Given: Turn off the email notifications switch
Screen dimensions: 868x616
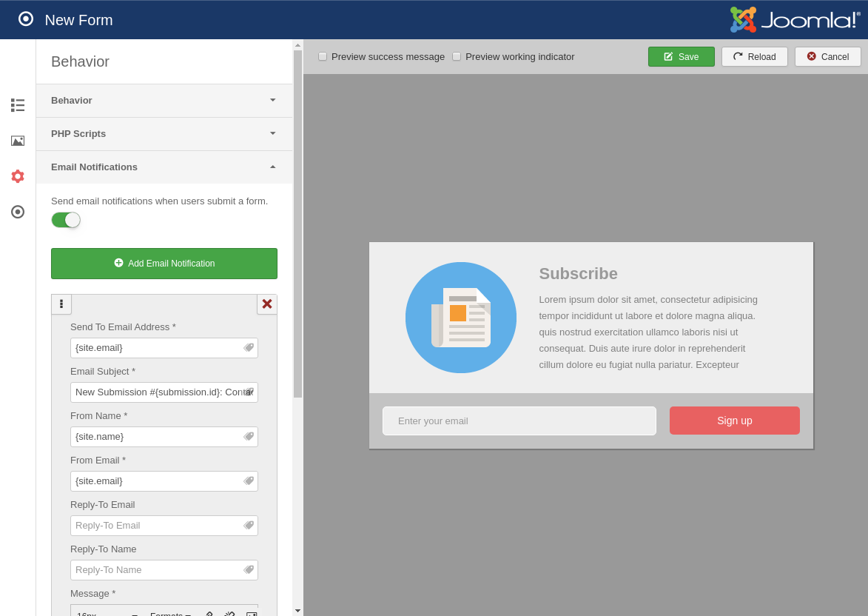Looking at the screenshot, I should [x=66, y=220].
